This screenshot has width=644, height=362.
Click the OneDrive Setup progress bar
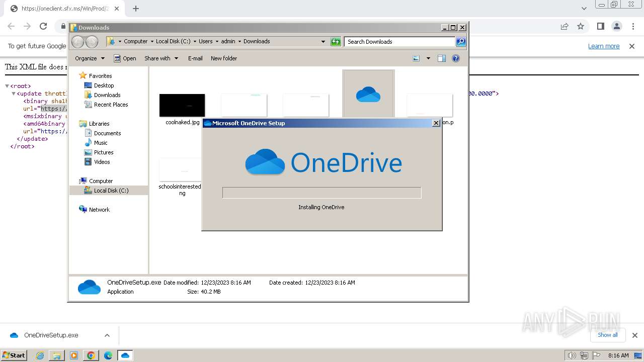pyautogui.click(x=322, y=193)
